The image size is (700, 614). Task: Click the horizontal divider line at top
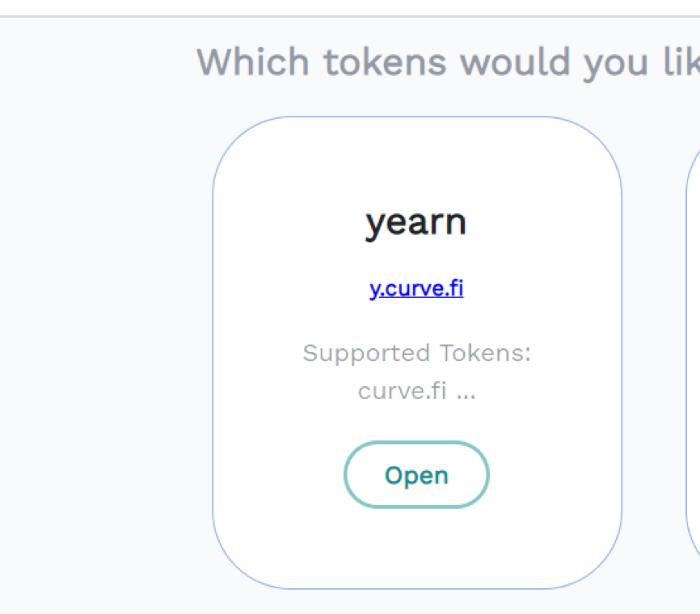click(x=350, y=15)
